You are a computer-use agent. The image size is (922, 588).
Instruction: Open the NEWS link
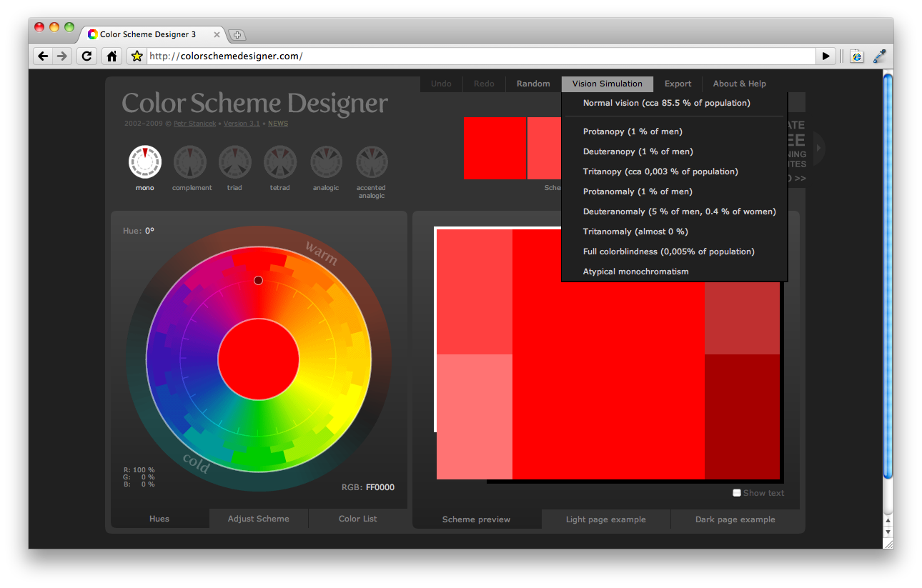tap(278, 124)
